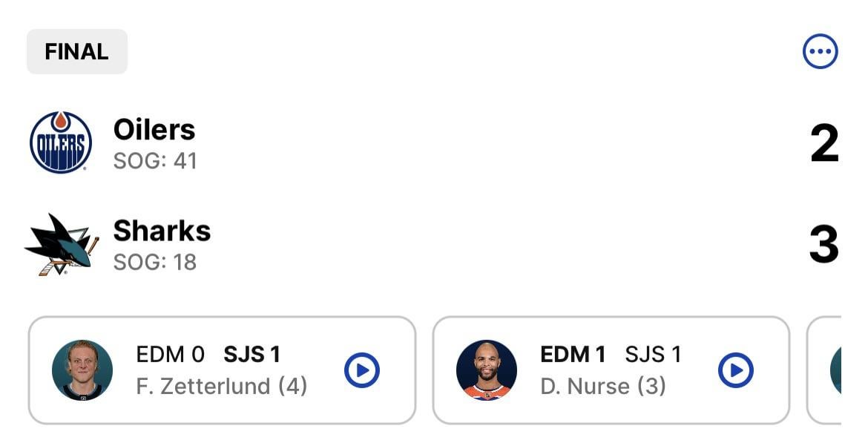Click the Oilers final score of 2
The width and height of the screenshot is (868, 446).
pyautogui.click(x=823, y=143)
